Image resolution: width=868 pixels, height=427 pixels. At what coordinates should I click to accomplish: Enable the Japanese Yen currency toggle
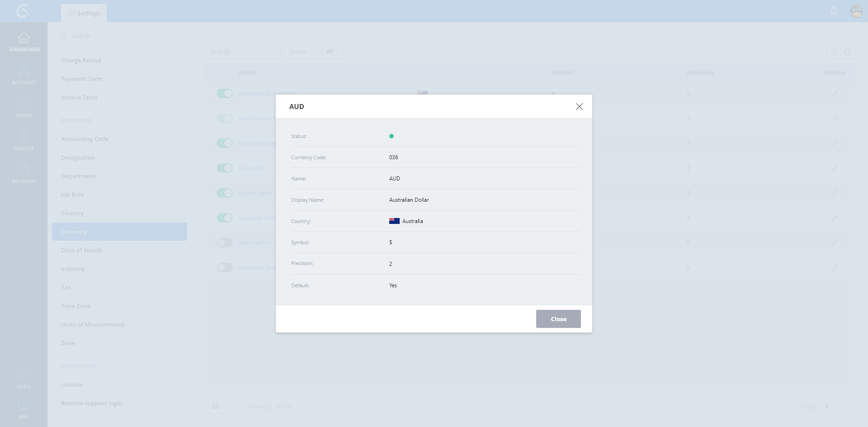224,243
